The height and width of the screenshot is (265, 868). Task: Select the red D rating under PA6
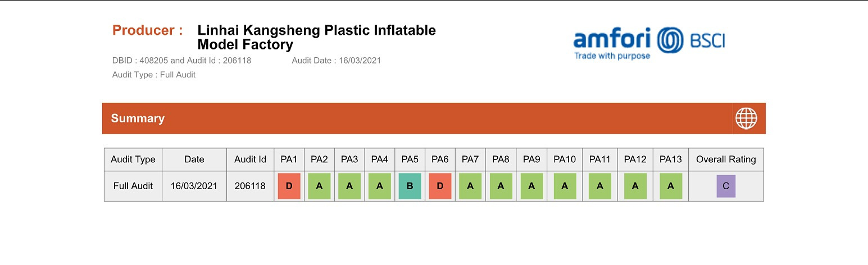click(440, 186)
